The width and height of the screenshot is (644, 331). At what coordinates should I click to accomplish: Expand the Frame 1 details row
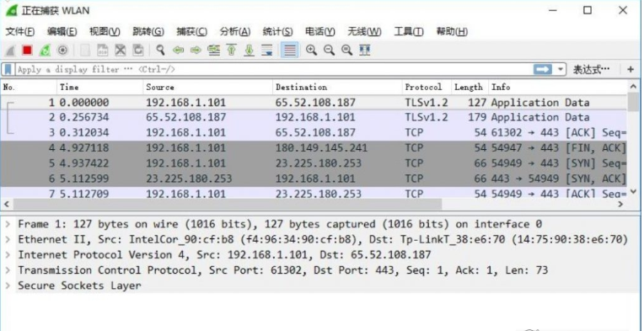pyautogui.click(x=8, y=224)
